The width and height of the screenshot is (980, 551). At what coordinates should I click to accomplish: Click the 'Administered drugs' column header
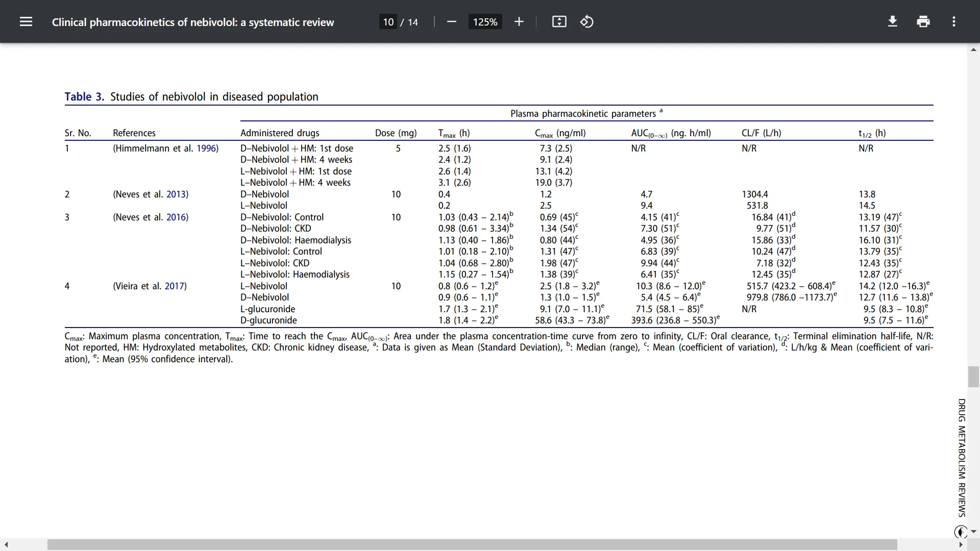(280, 133)
